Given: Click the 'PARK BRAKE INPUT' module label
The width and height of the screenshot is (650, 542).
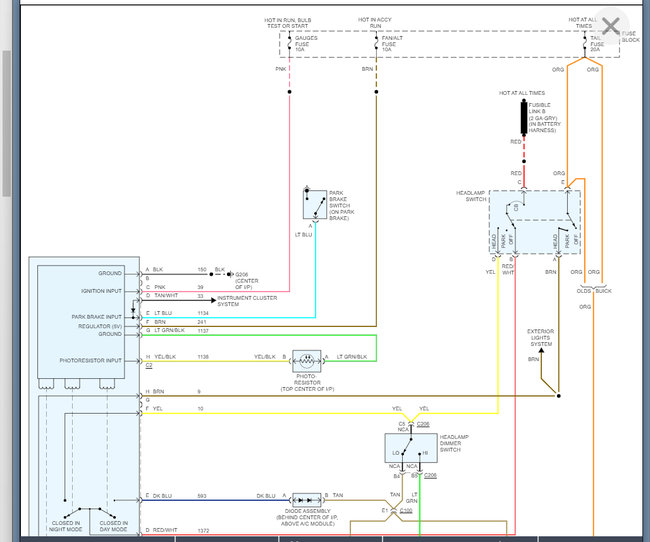Looking at the screenshot, I should pyautogui.click(x=97, y=317).
